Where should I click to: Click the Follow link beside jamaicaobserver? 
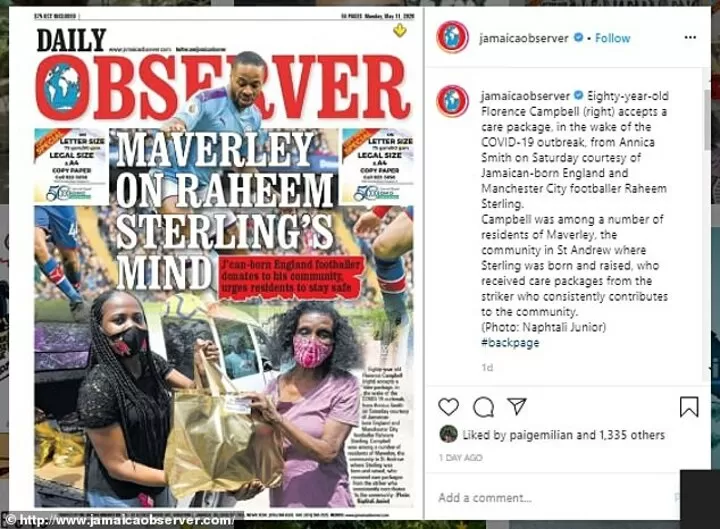[x=613, y=38]
